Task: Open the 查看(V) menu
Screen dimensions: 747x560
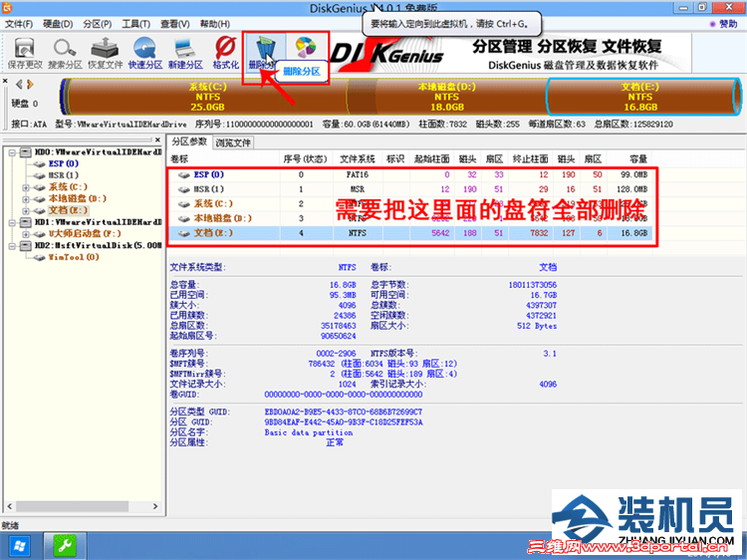Action: coord(175,24)
